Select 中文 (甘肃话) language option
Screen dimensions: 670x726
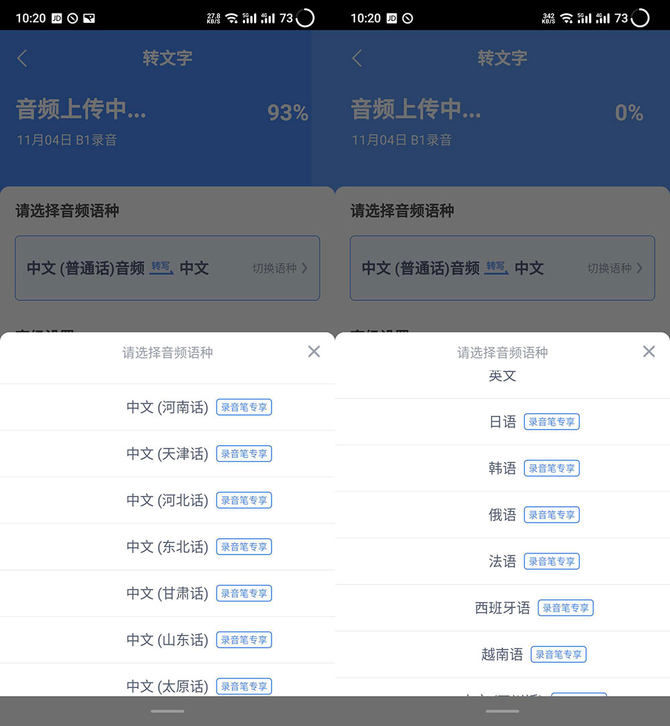tap(168, 593)
